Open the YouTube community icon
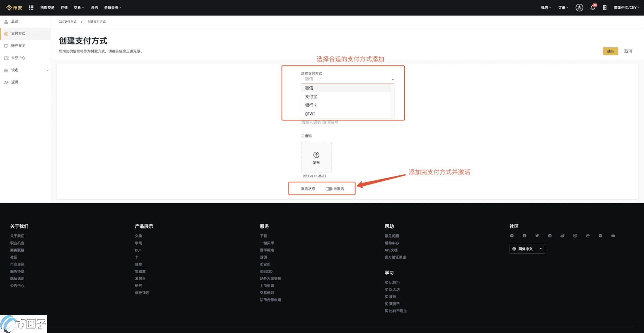Viewport: 644px width, 333px height. 613,236
